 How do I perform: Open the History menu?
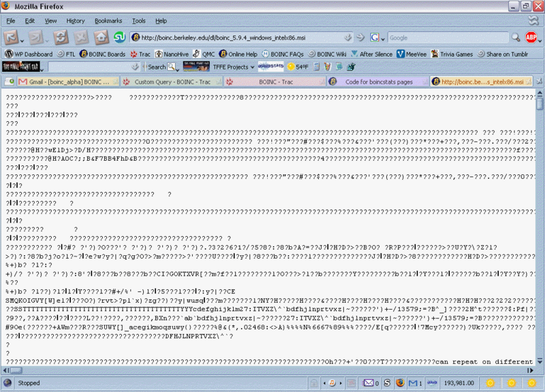click(76, 21)
